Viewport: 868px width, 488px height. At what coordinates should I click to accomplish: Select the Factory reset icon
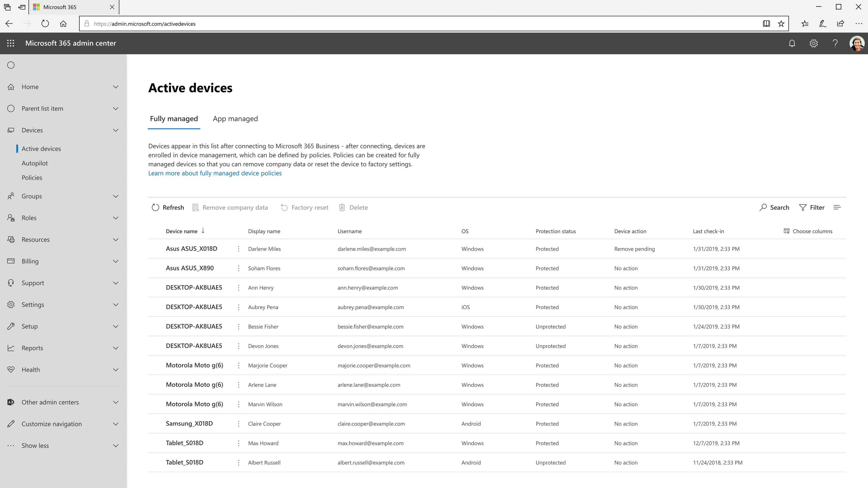284,207
